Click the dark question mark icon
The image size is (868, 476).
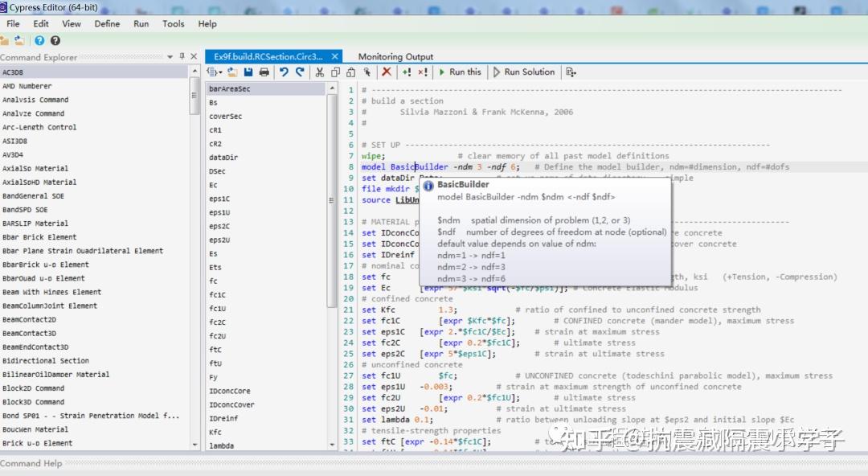(55, 40)
